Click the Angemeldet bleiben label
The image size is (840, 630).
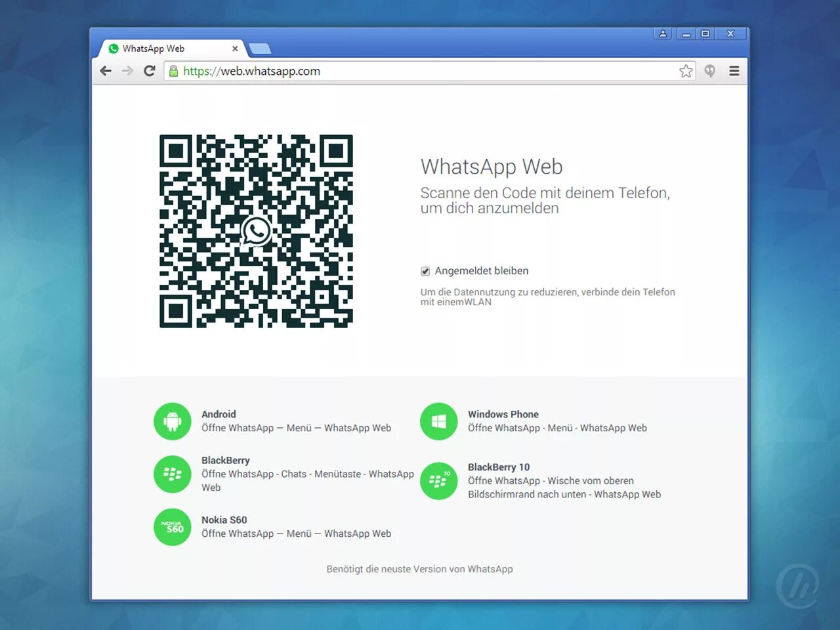(482, 270)
